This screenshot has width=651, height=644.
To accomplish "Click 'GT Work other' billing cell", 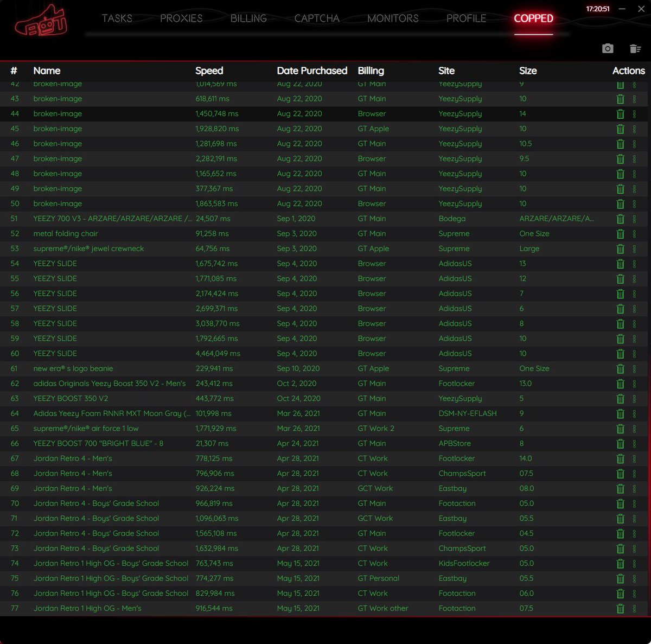I will coord(383,608).
